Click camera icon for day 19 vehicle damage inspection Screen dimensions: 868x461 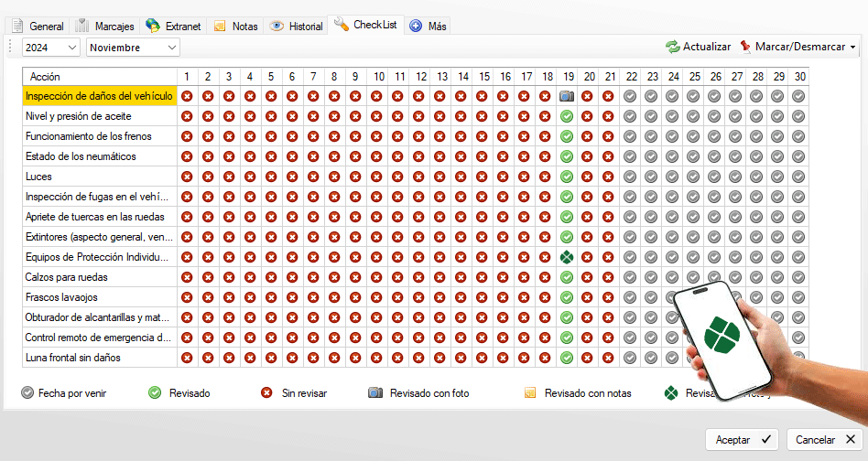(x=567, y=96)
